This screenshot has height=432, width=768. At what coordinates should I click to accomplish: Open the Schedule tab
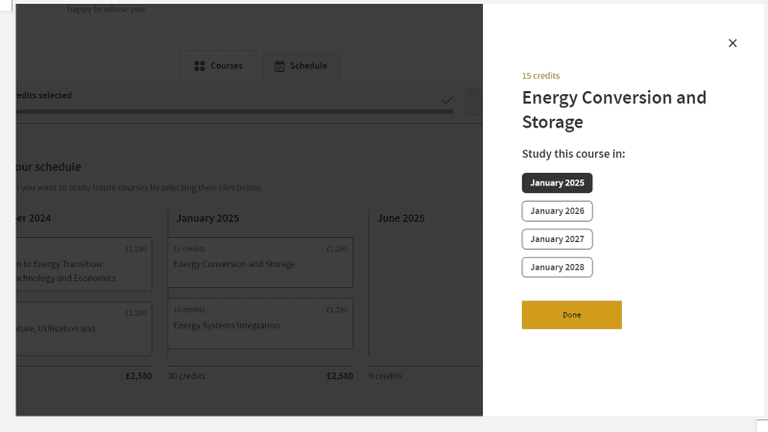[301, 66]
